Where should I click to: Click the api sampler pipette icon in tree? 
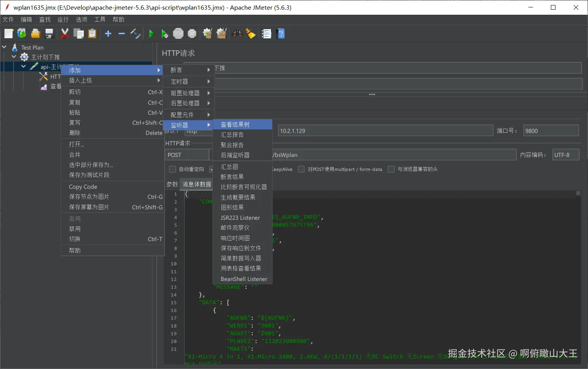(x=34, y=66)
